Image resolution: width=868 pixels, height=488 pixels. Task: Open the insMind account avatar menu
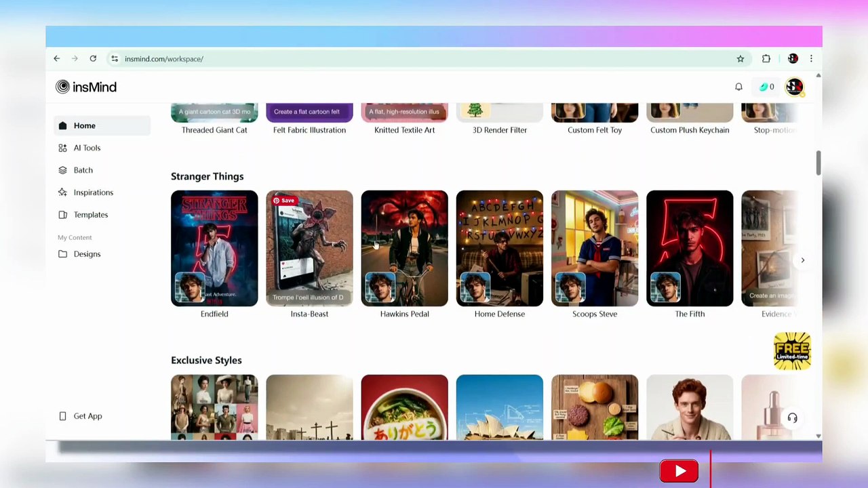[794, 87]
